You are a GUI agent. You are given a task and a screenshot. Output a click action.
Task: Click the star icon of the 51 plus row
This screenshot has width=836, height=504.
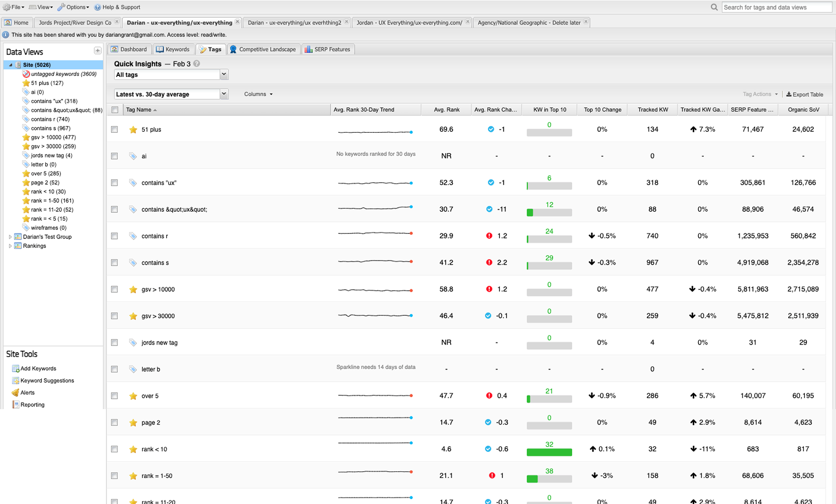[x=133, y=130]
